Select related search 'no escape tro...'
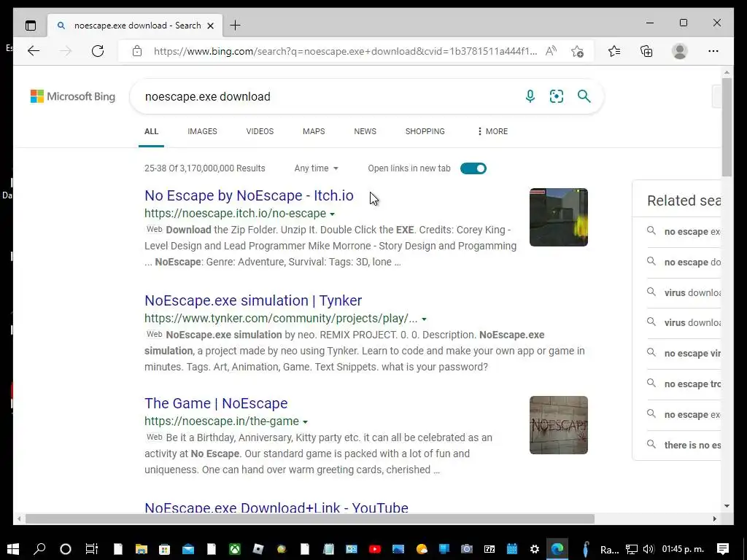This screenshot has width=747, height=560. tap(683, 384)
